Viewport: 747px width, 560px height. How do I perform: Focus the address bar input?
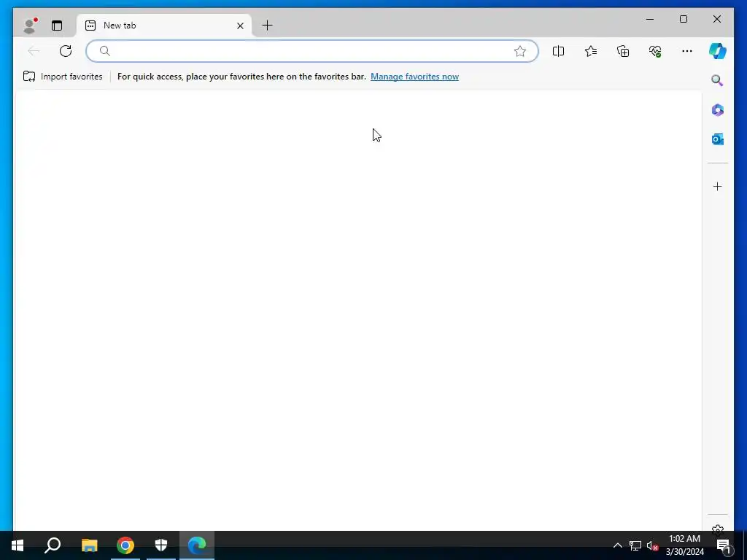[312, 51]
